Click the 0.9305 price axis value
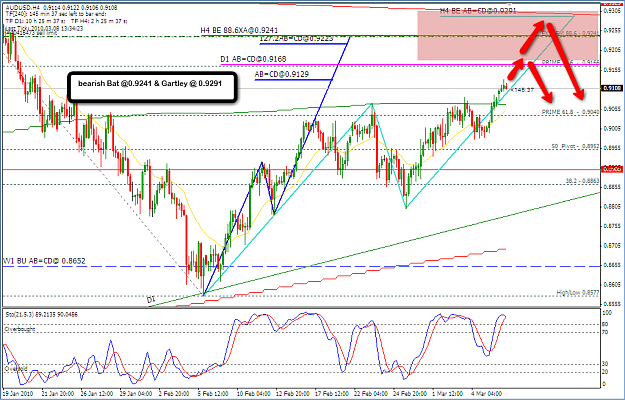625x400 pixels. 613,11
